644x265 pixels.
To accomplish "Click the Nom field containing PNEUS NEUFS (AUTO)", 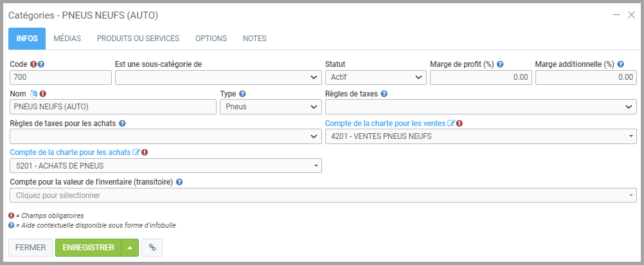I will (x=113, y=107).
